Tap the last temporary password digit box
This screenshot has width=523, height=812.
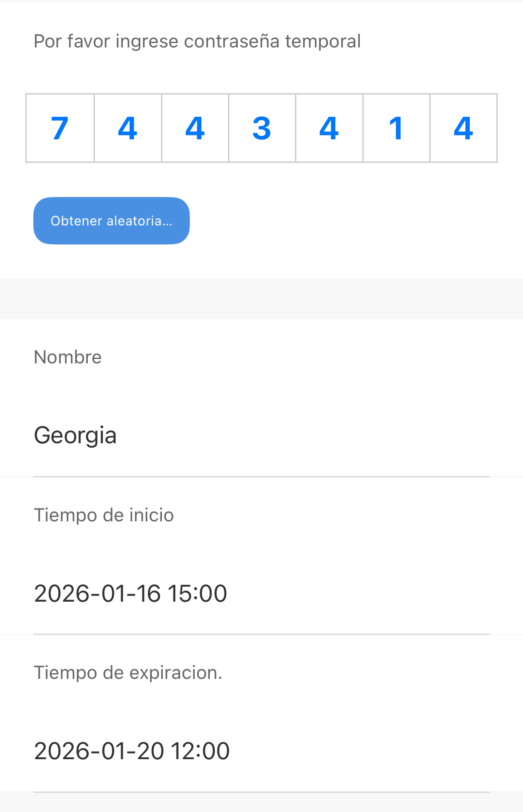(464, 128)
